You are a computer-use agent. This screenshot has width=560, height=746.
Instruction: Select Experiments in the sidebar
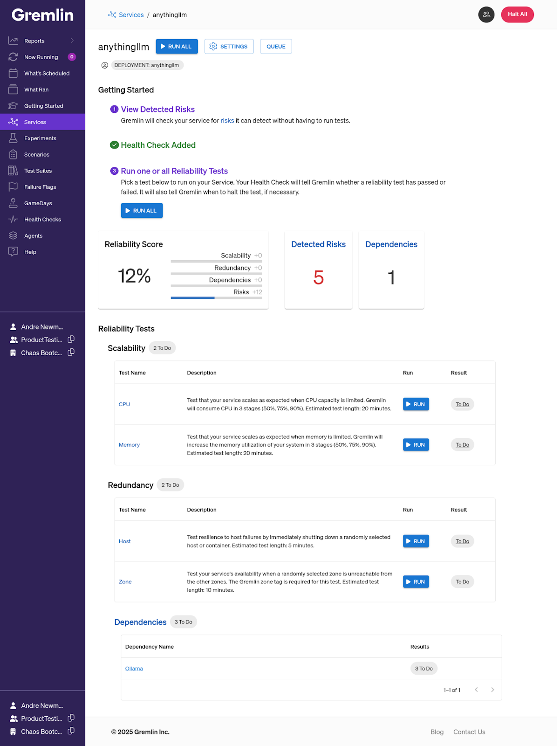point(42,138)
